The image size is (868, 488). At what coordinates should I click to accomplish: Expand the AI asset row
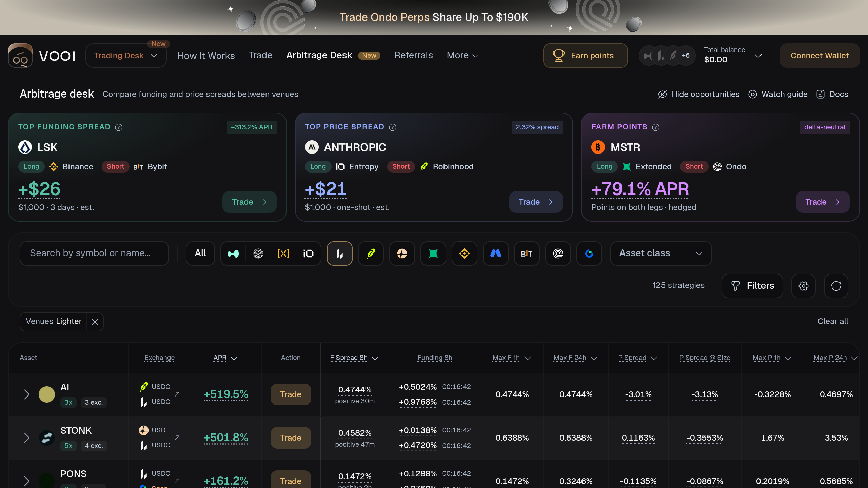[x=26, y=394]
